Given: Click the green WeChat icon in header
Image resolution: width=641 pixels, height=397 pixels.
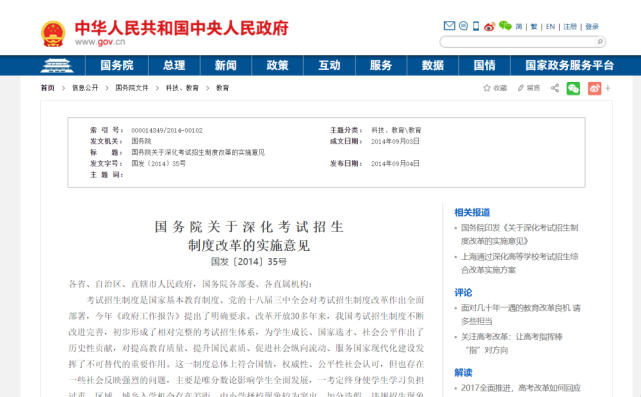Looking at the screenshot, I should point(505,26).
